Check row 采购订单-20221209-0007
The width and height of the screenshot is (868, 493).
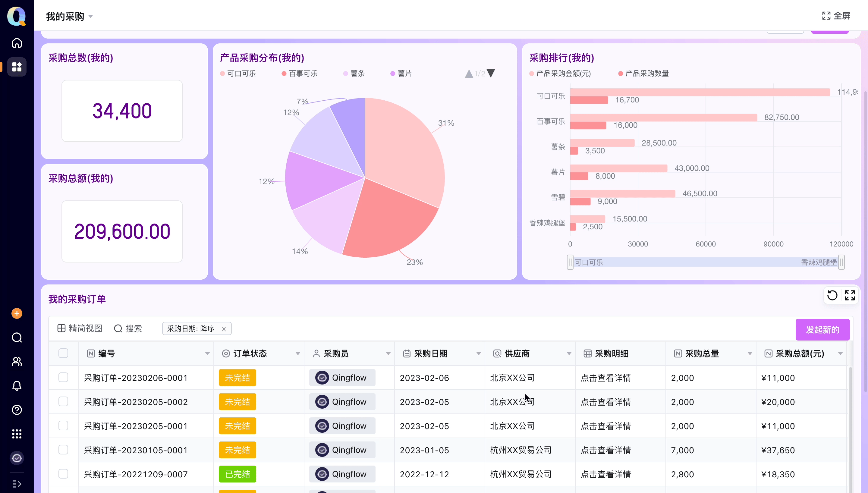(63, 474)
